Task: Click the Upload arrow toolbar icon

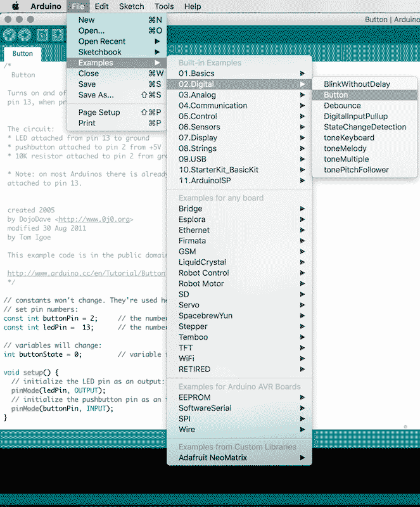Action: [24, 35]
